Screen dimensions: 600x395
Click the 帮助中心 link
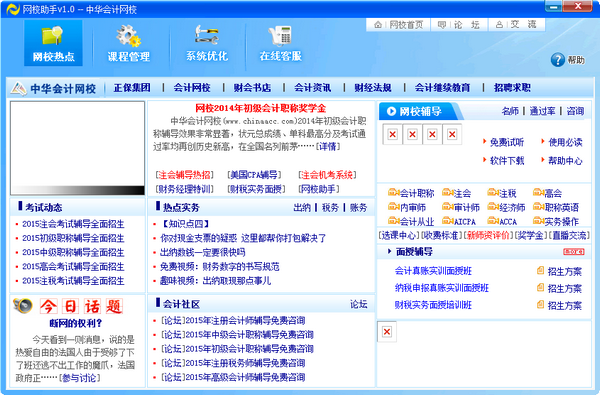tap(565, 160)
